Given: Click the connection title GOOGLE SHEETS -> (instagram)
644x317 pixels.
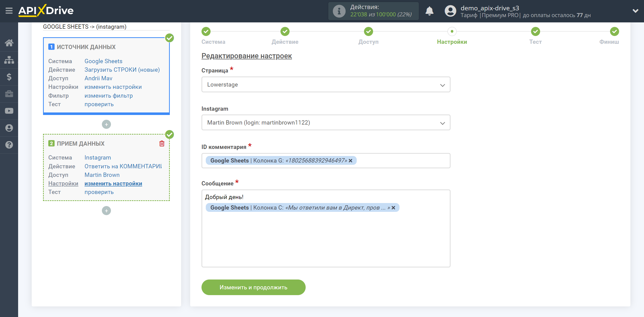Looking at the screenshot, I should click(85, 27).
